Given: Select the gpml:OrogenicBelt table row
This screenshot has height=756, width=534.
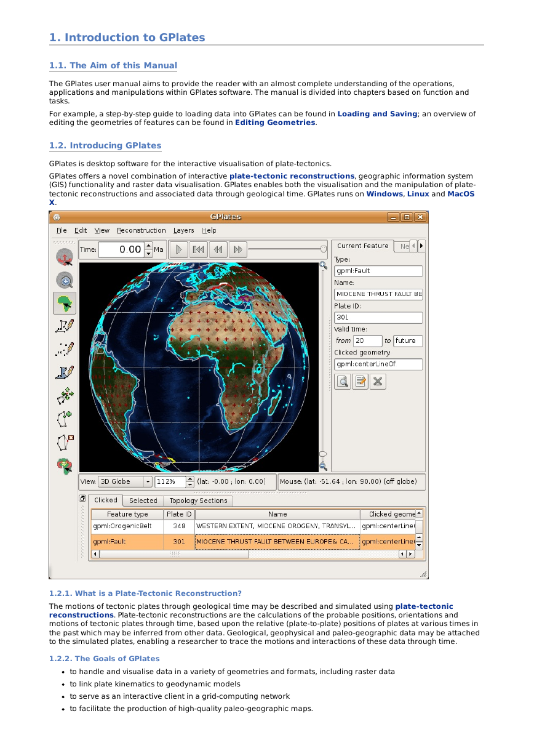Looking at the screenshot, I should click(x=253, y=526).
